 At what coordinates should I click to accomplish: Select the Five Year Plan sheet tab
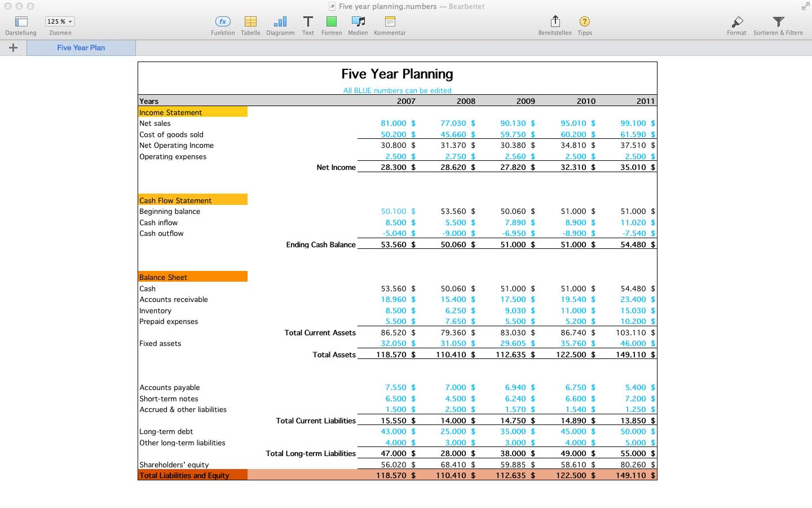81,48
